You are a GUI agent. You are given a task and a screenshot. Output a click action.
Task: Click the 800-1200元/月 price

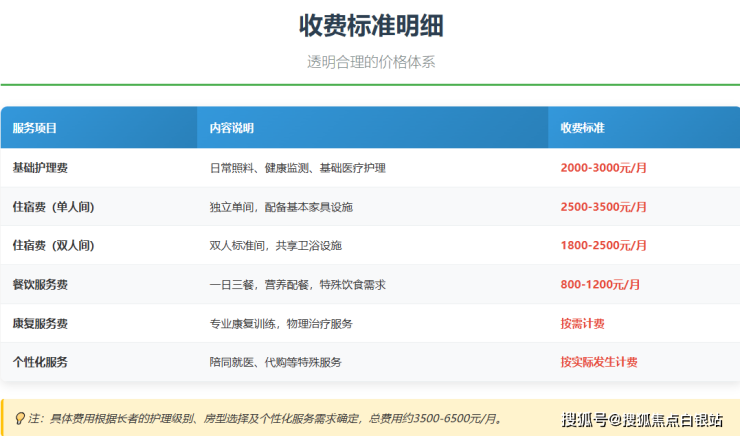click(x=600, y=285)
